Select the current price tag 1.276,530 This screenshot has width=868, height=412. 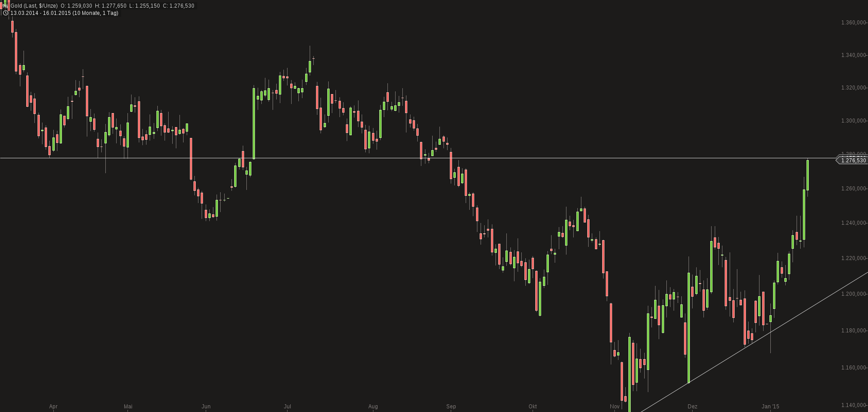point(853,161)
